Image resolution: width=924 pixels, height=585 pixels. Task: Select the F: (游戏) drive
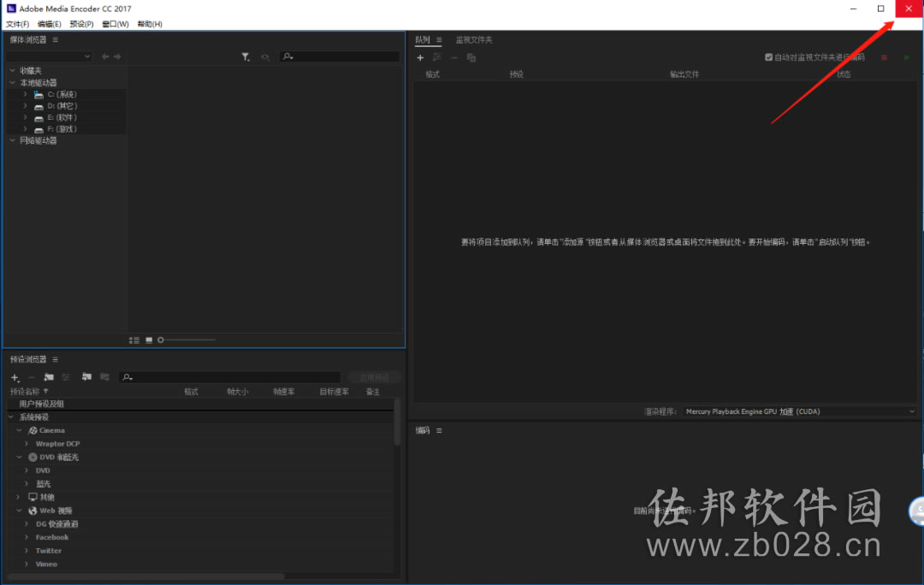pos(62,129)
